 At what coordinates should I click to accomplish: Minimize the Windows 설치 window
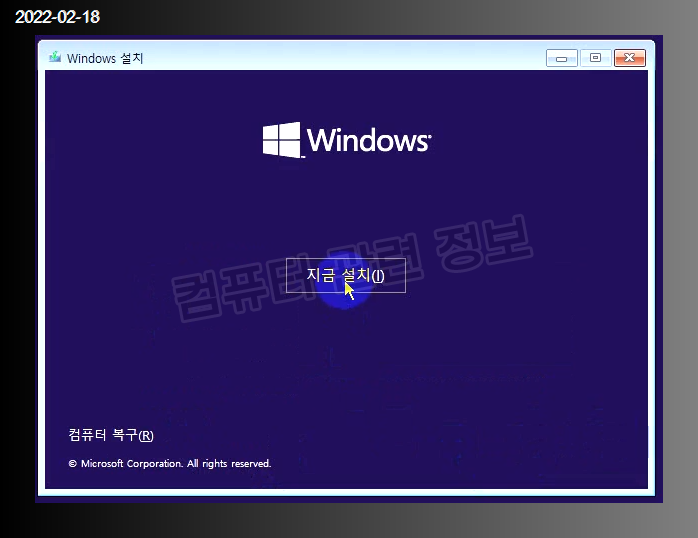coord(561,58)
